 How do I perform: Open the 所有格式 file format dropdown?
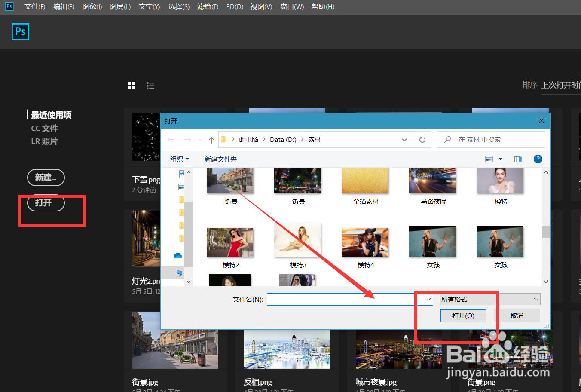point(489,299)
